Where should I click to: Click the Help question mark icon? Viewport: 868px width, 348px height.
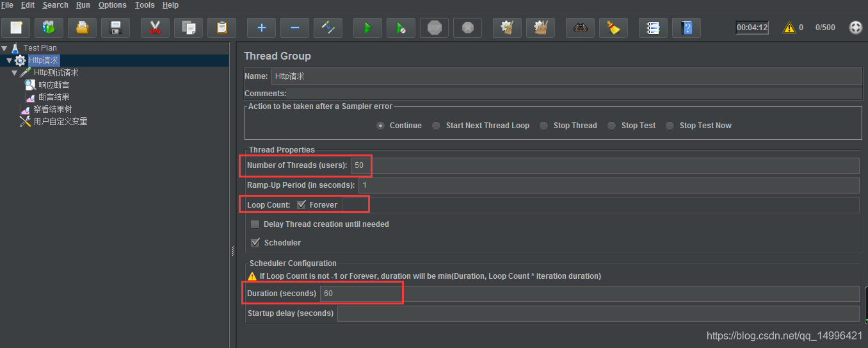click(x=686, y=28)
